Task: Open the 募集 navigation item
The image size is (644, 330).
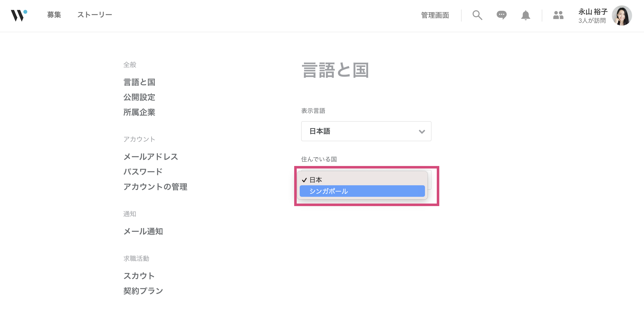Action: [x=54, y=15]
